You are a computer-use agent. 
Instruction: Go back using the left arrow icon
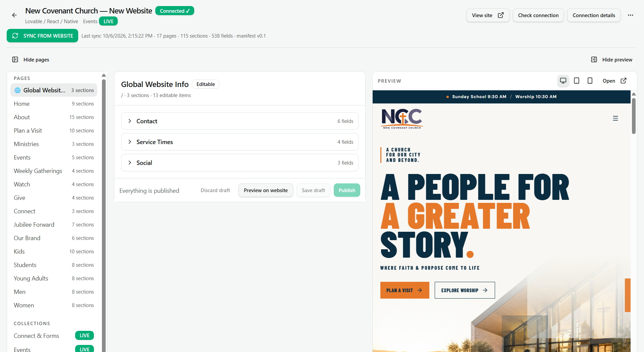coord(14,15)
